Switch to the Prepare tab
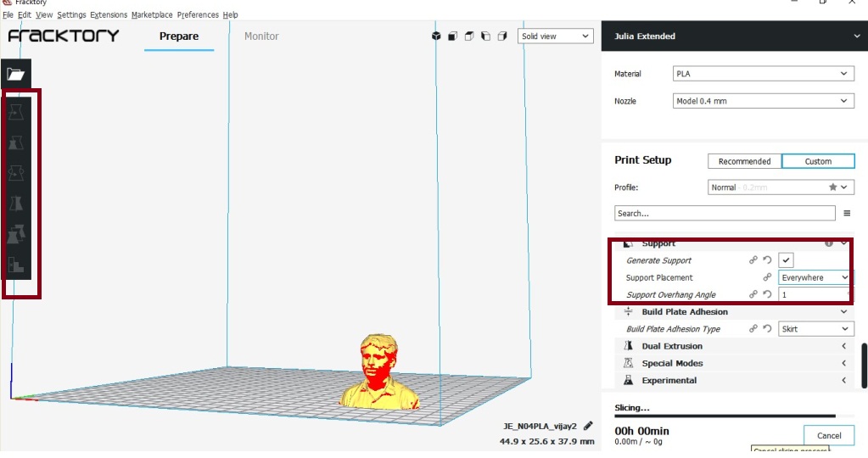Image resolution: width=868 pixels, height=458 pixels. pos(179,36)
